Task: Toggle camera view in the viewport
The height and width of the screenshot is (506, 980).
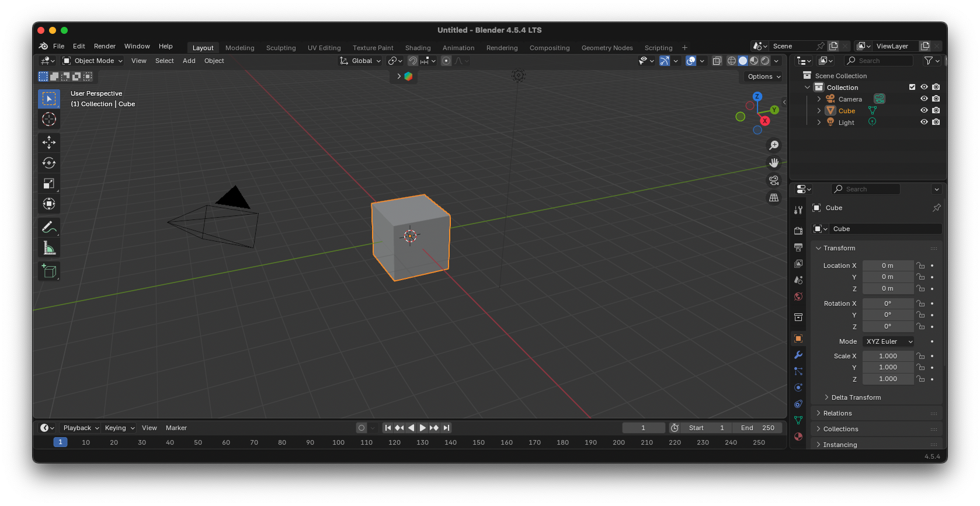Action: pyautogui.click(x=774, y=180)
